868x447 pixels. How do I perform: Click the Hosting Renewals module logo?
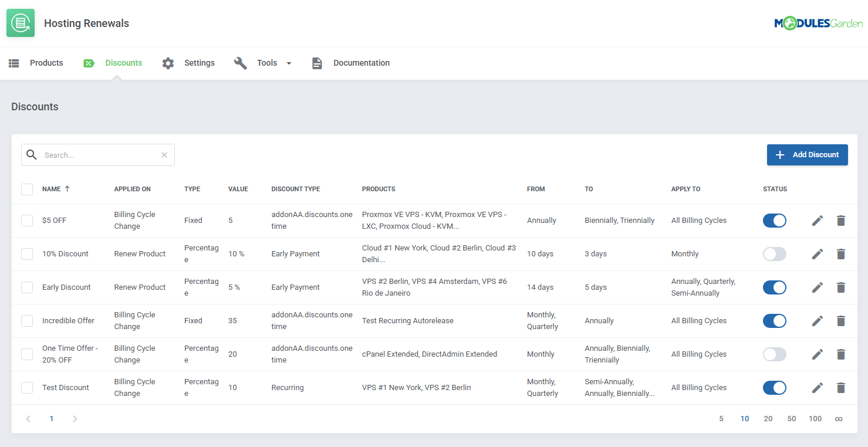(21, 22)
